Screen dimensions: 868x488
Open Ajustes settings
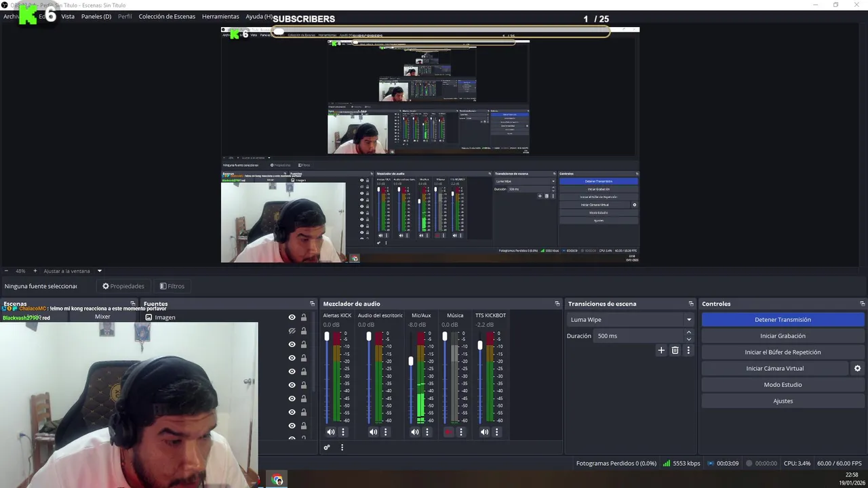pyautogui.click(x=783, y=401)
